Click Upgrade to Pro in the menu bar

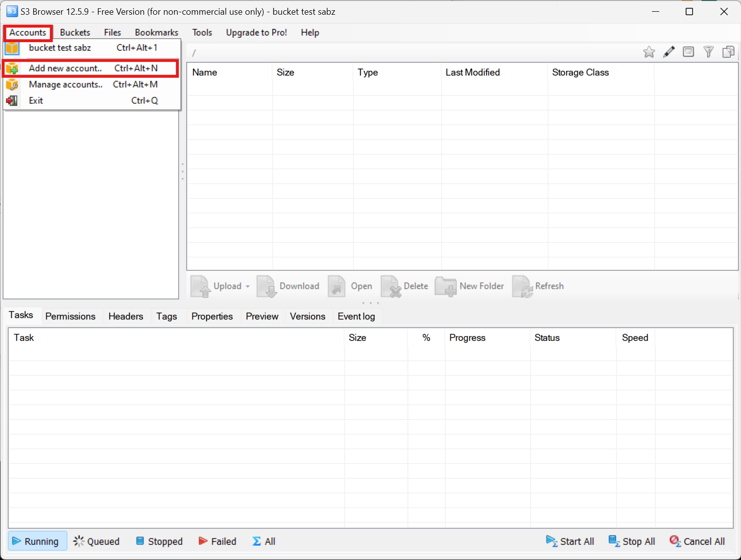256,32
